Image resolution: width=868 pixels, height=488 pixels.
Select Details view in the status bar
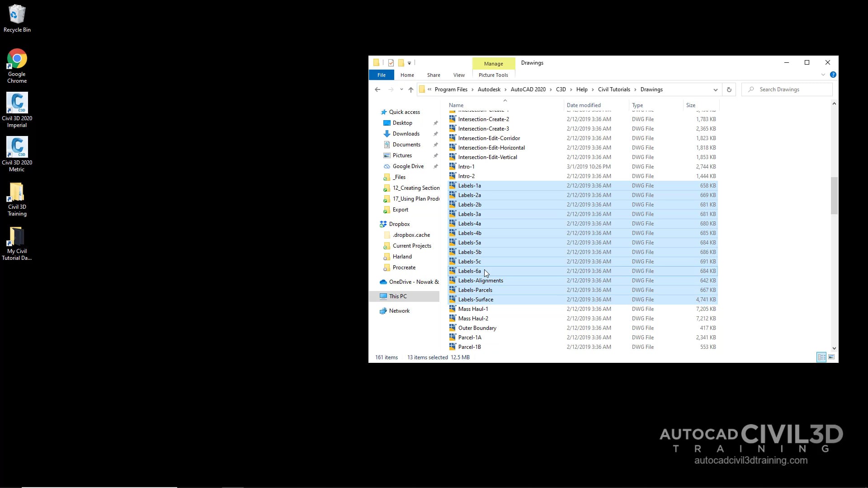[821, 357]
